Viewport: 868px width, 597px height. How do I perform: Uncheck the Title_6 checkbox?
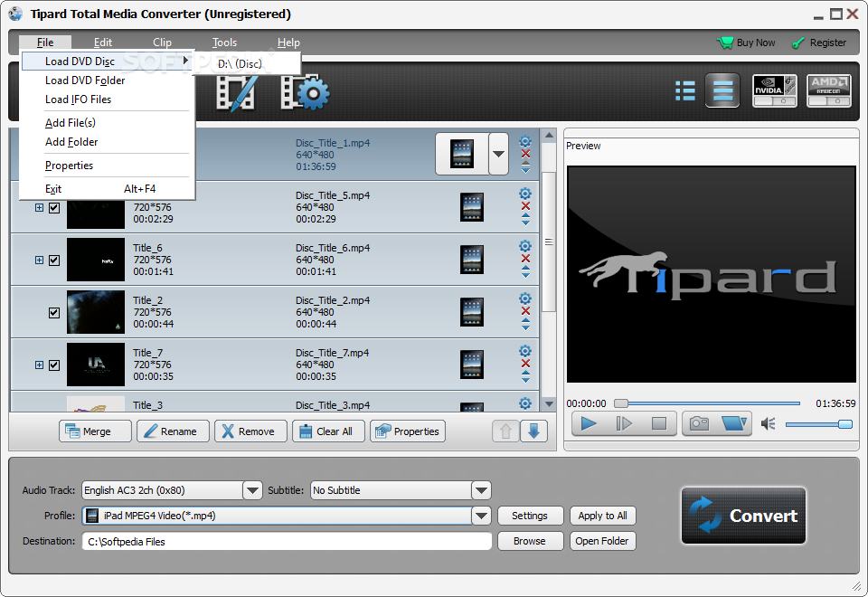[54, 261]
